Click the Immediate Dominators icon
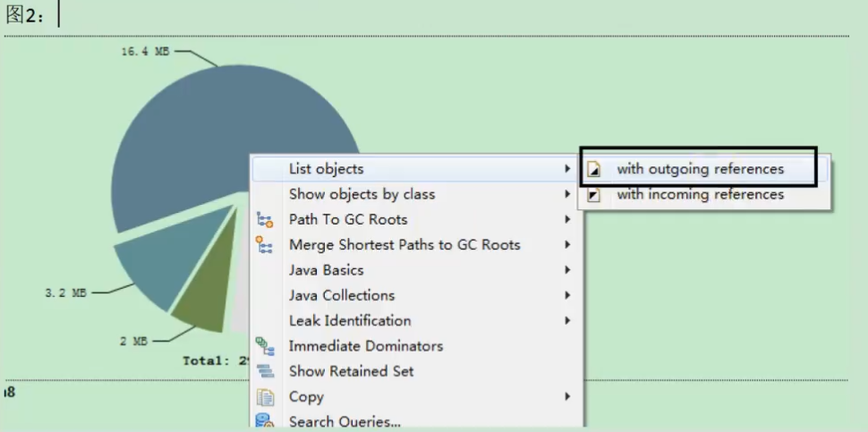The width and height of the screenshot is (868, 432). point(265,346)
